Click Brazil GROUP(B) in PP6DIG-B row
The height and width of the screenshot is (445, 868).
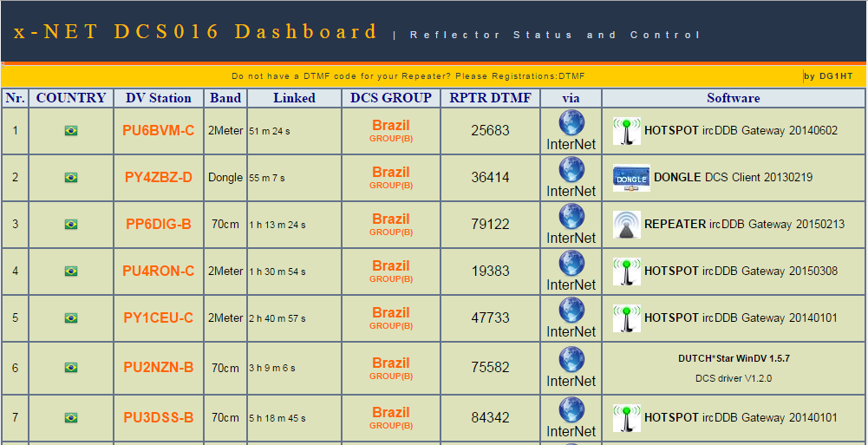[391, 224]
